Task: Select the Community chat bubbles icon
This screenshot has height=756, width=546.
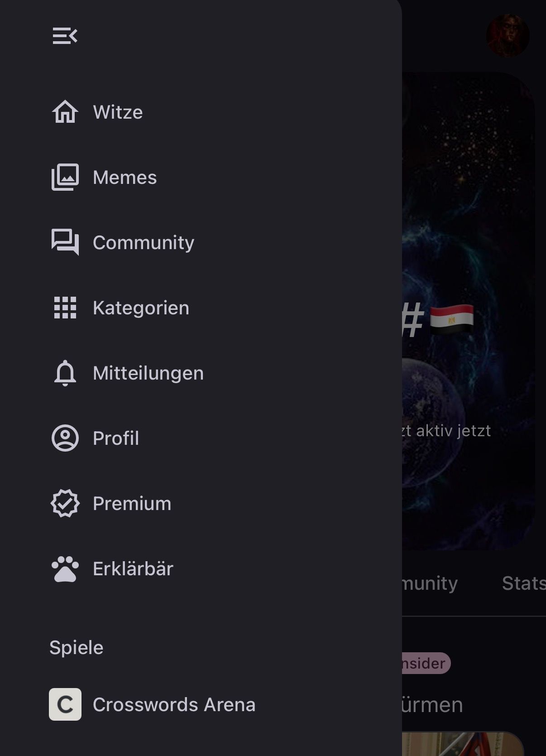Action: pyautogui.click(x=65, y=242)
